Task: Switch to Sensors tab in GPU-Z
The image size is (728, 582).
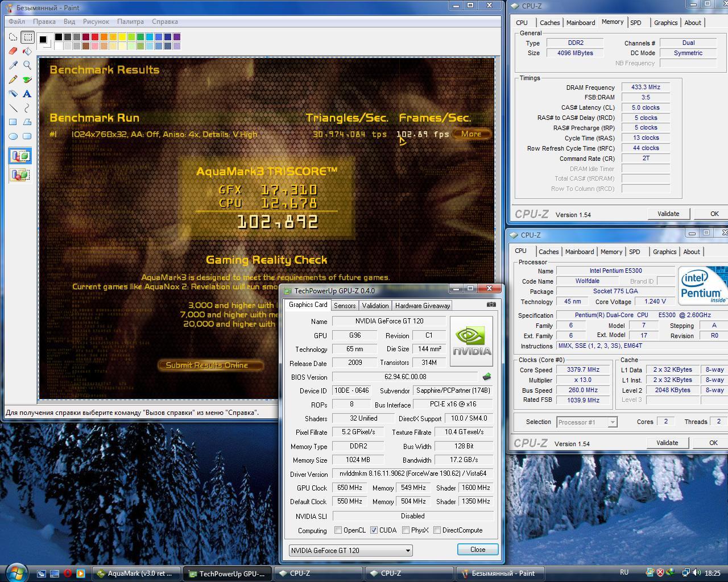Action: point(345,306)
